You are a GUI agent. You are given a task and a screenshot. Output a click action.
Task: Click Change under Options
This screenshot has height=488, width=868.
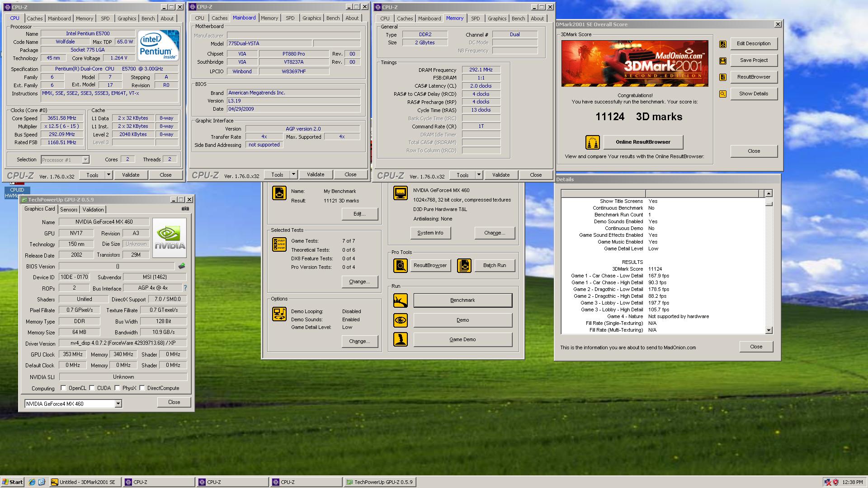point(359,341)
